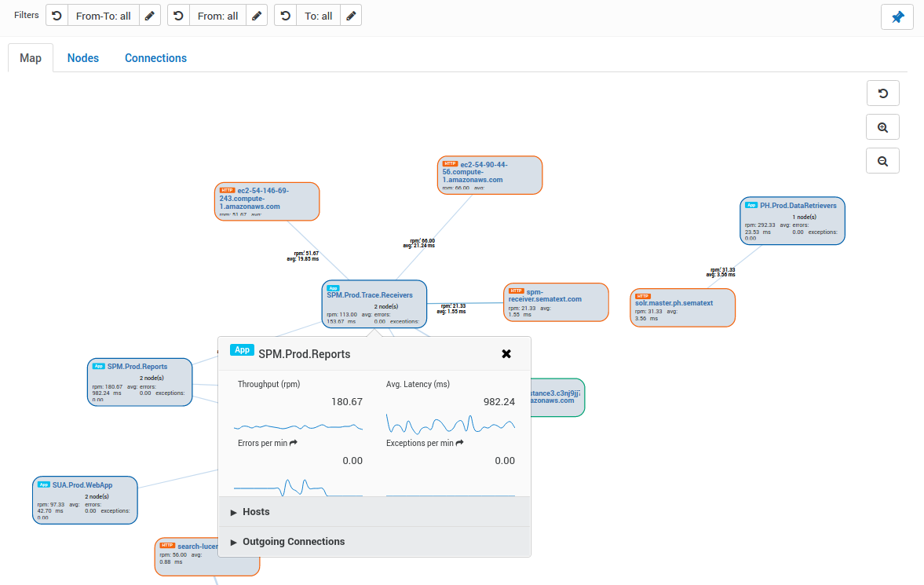
Task: Click the Errors per min sparkline
Action: coord(298,487)
